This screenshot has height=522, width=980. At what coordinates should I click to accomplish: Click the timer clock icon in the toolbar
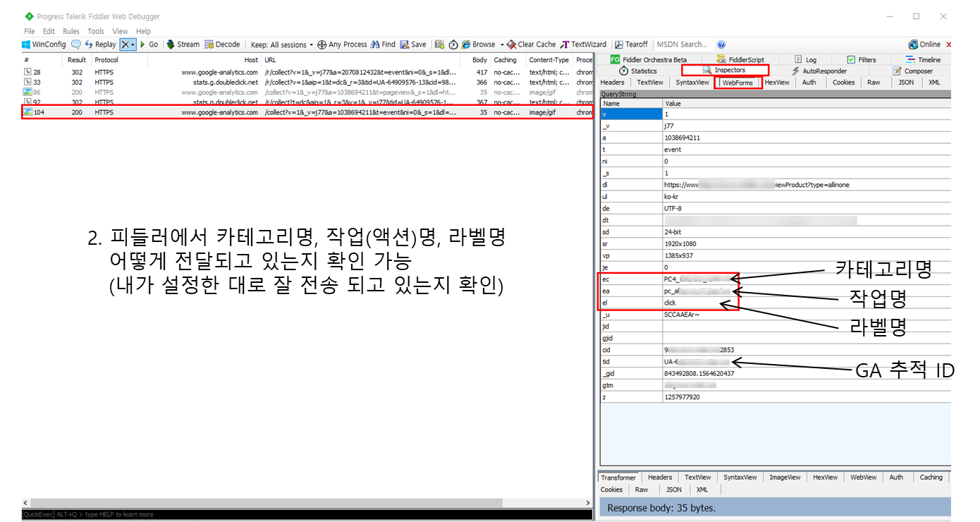[453, 44]
